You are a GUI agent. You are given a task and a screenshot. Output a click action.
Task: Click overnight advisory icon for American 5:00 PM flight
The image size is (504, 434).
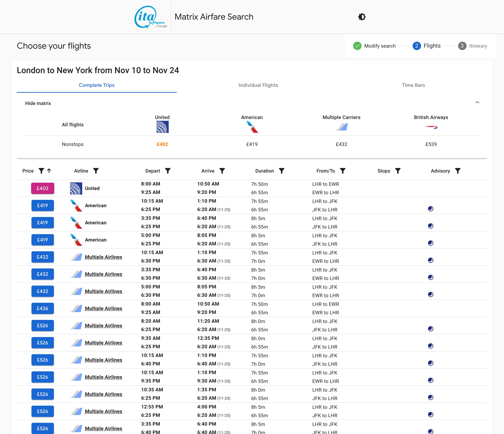pos(430,243)
